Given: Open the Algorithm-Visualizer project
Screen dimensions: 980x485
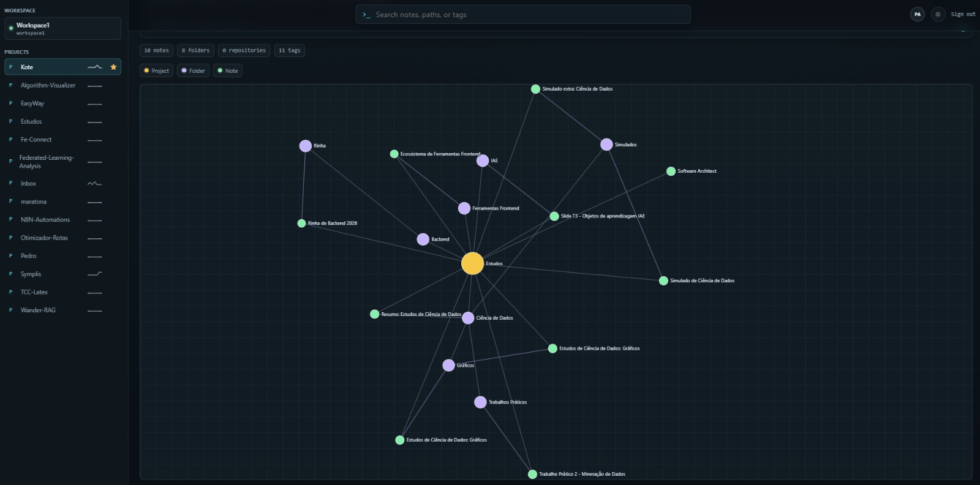Looking at the screenshot, I should pos(62,86).
